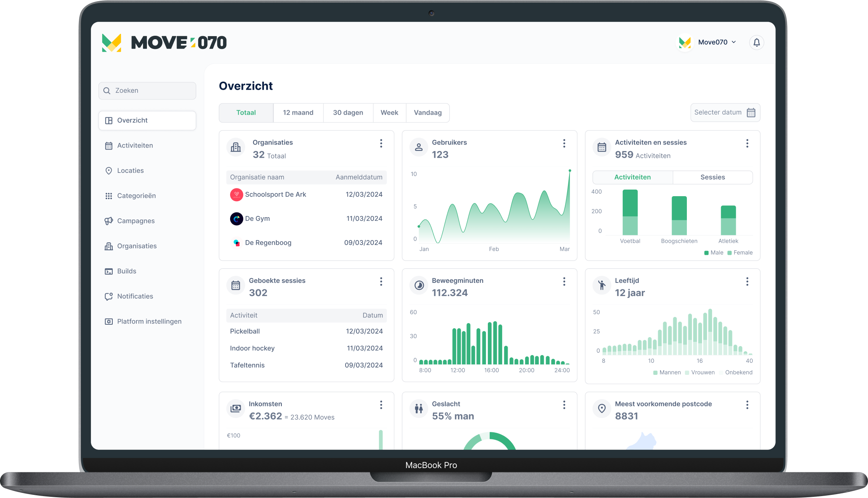868x498 pixels.
Task: Click the Campagnes megaphone sidebar icon
Action: [108, 221]
